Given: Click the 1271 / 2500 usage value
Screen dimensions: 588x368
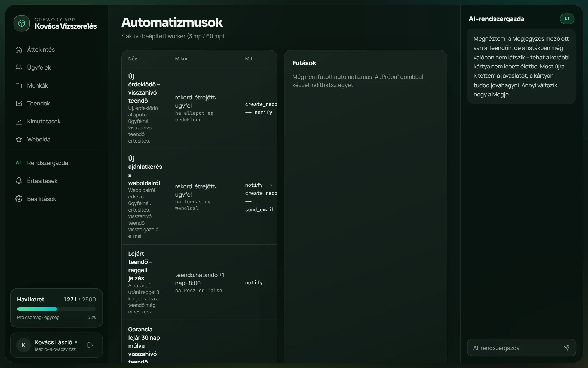Looking at the screenshot, I should 79,300.
